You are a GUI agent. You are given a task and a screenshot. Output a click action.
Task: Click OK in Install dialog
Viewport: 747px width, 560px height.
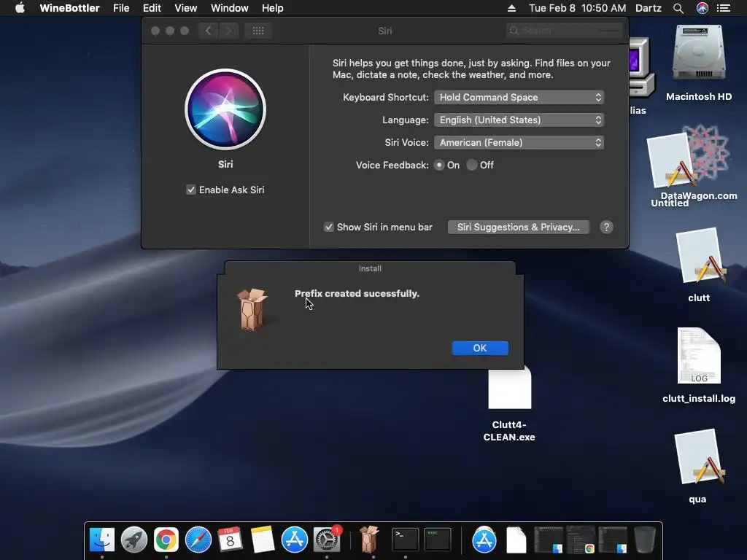click(x=480, y=348)
